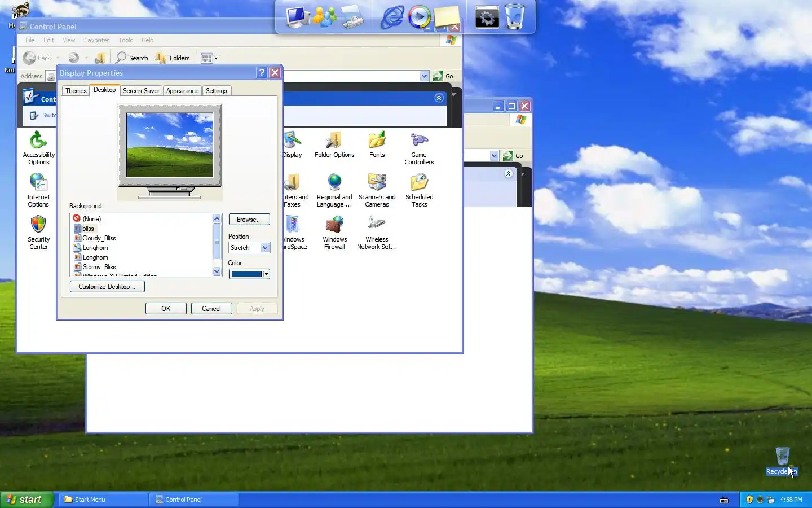Viewport: 812px width, 508px height.
Task: Click the Back button in toolbar
Action: (37, 58)
